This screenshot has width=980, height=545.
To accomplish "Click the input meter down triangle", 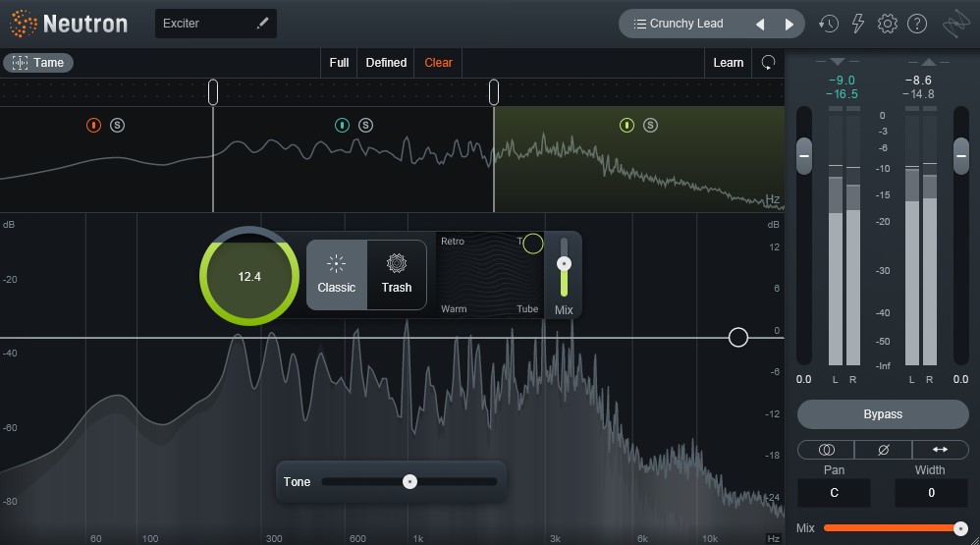I will click(838, 61).
